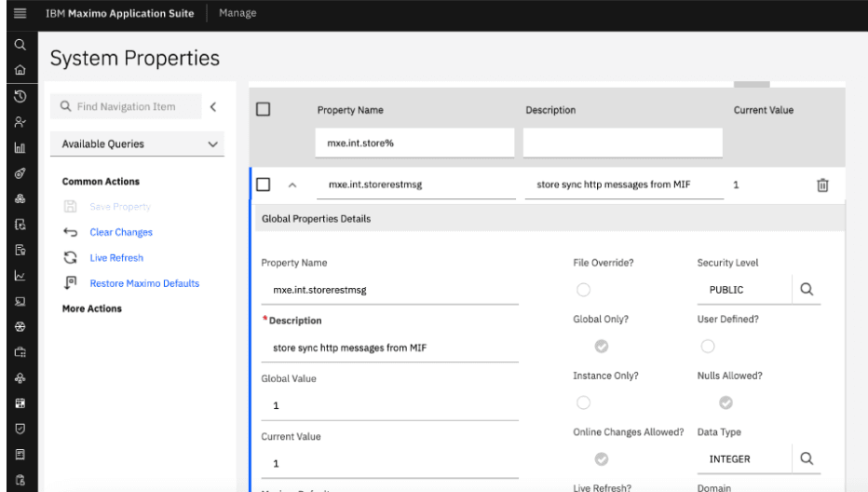Toggle the User Defined checkbox
The width and height of the screenshot is (868, 492).
pos(708,347)
